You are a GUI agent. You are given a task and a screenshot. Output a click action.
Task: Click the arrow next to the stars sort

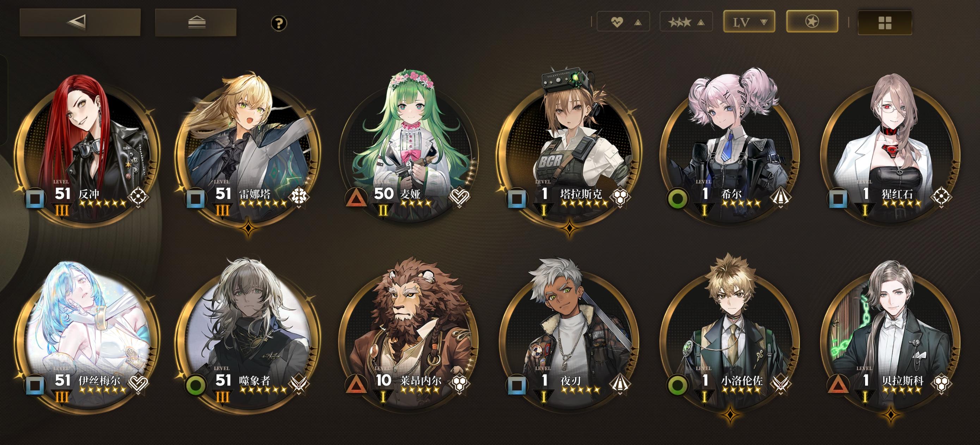[701, 23]
